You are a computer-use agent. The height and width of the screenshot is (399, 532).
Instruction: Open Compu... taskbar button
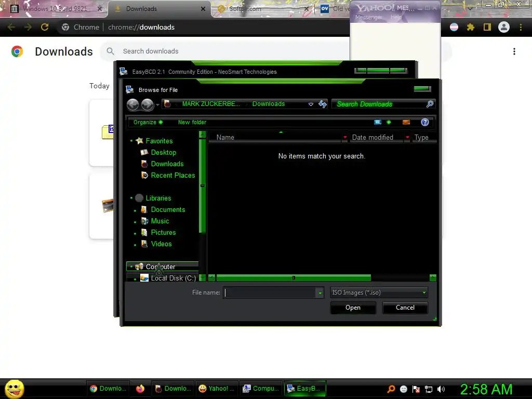[261, 389]
